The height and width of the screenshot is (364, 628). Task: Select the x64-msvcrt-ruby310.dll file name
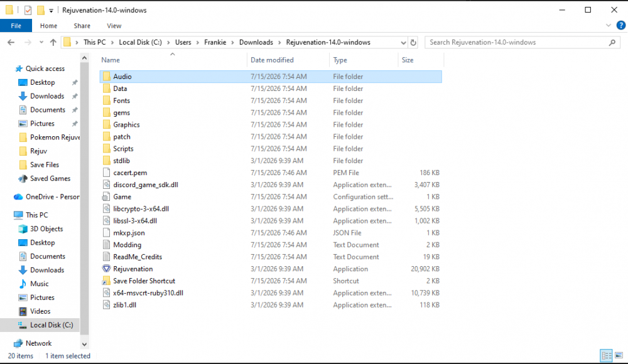click(148, 292)
